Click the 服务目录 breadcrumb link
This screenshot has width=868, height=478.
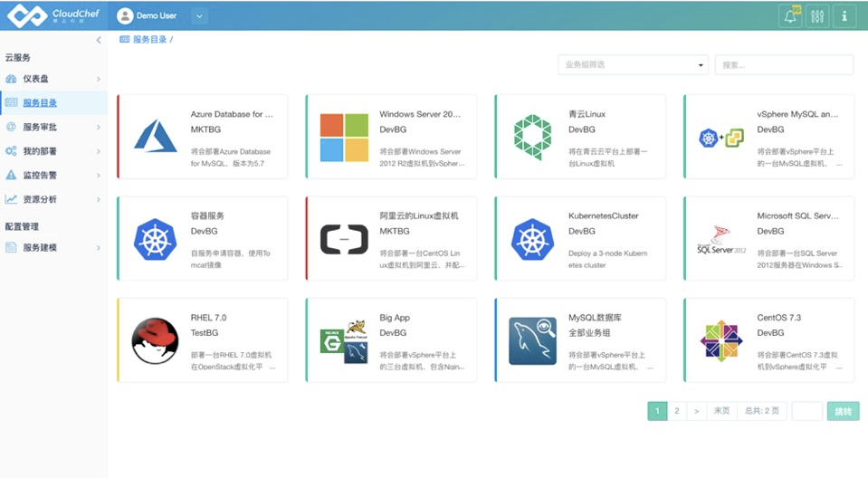tap(149, 39)
